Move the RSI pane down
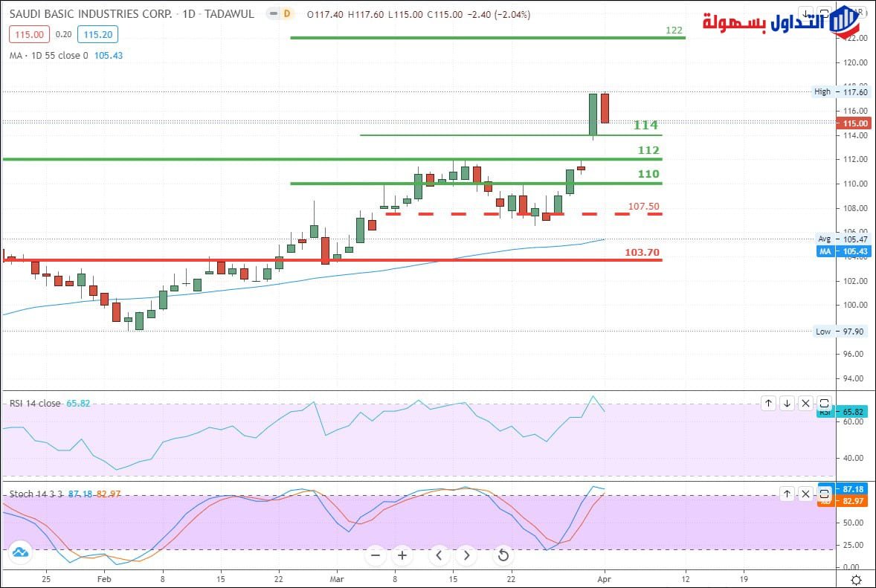 787,403
